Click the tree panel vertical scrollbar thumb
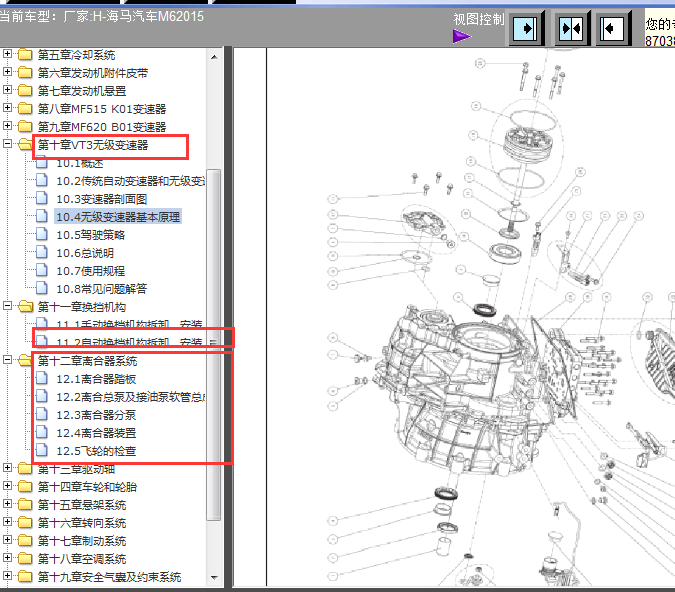The image size is (675, 592). coord(214,345)
